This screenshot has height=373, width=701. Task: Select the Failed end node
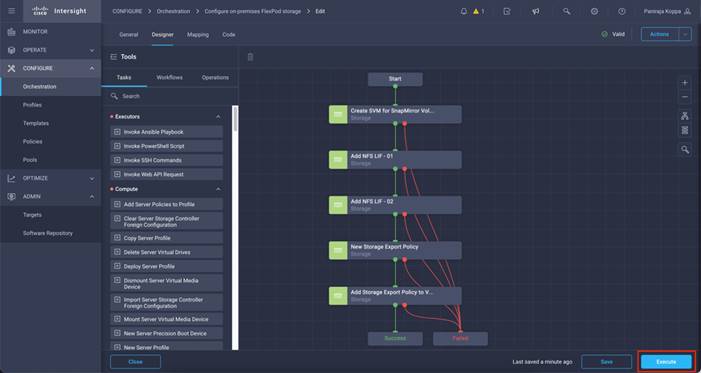(460, 339)
